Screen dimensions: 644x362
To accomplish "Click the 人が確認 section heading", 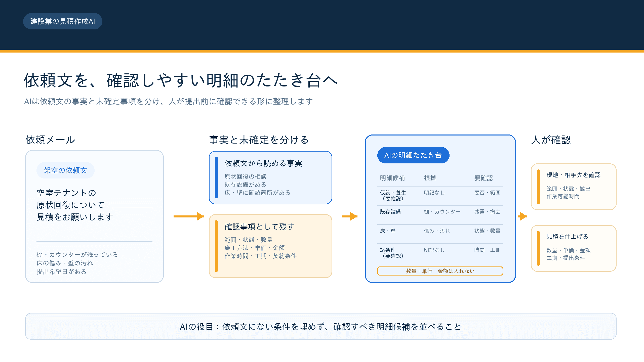I will click(551, 140).
